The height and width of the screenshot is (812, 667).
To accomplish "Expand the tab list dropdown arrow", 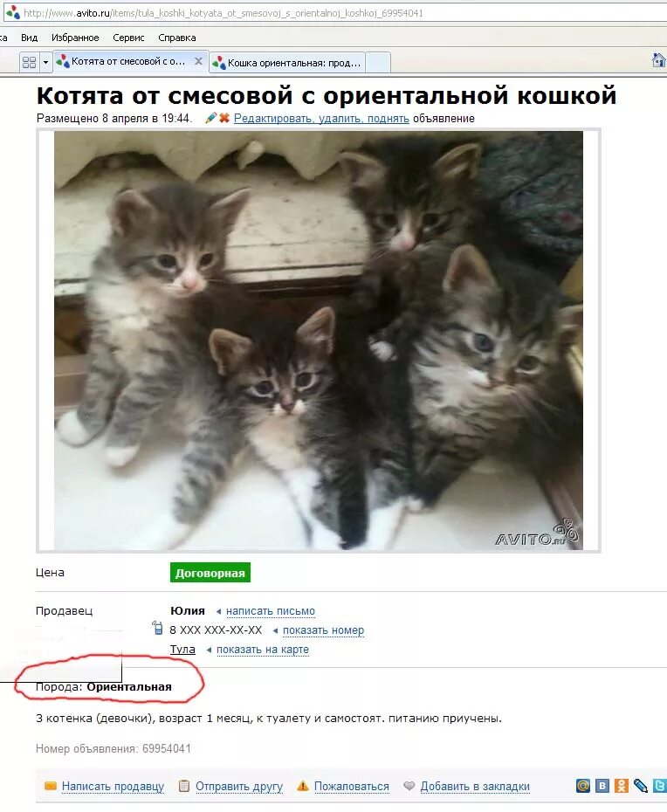I will (45, 62).
